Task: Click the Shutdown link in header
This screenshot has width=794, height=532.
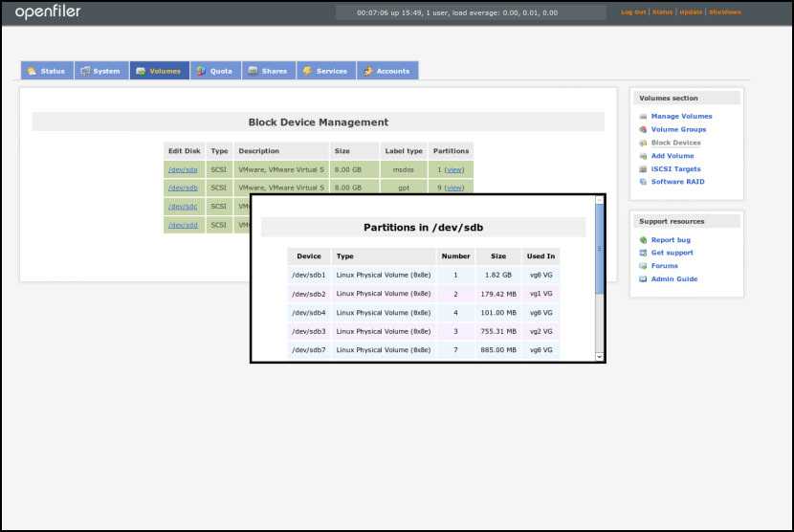Action: point(725,12)
